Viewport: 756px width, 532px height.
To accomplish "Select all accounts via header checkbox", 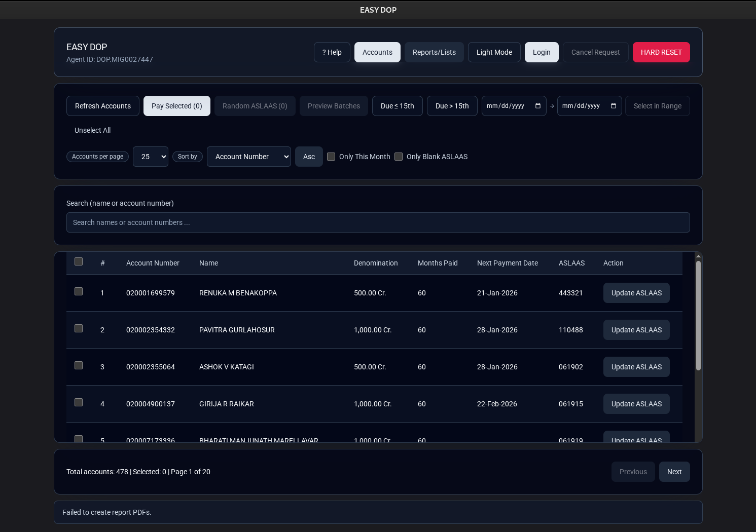I will point(79,261).
